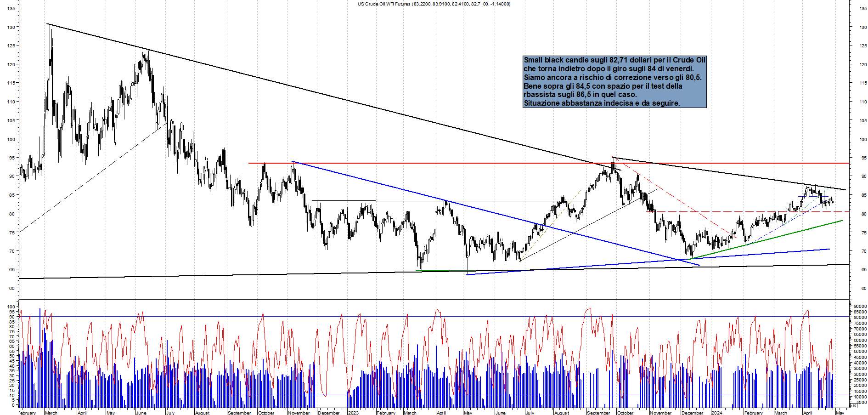
Task: Click the 2024 year label on time axis
Action: [717, 413]
